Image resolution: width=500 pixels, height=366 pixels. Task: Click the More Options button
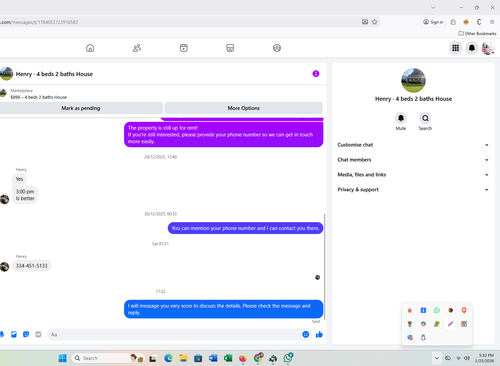243,108
